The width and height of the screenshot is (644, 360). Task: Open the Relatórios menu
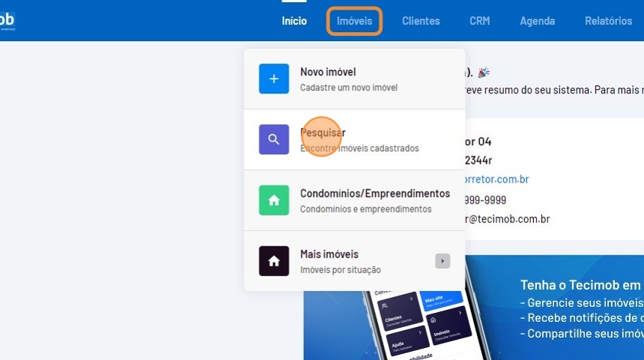[608, 21]
